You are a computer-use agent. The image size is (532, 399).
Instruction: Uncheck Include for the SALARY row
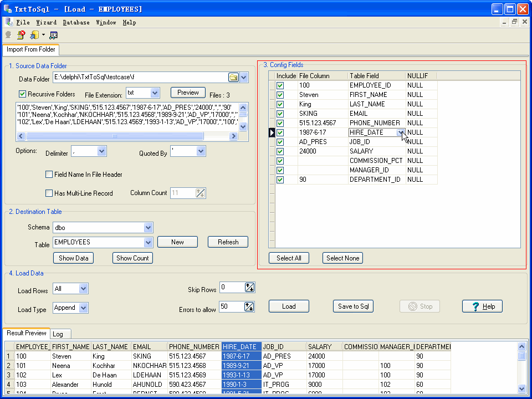[x=280, y=151]
